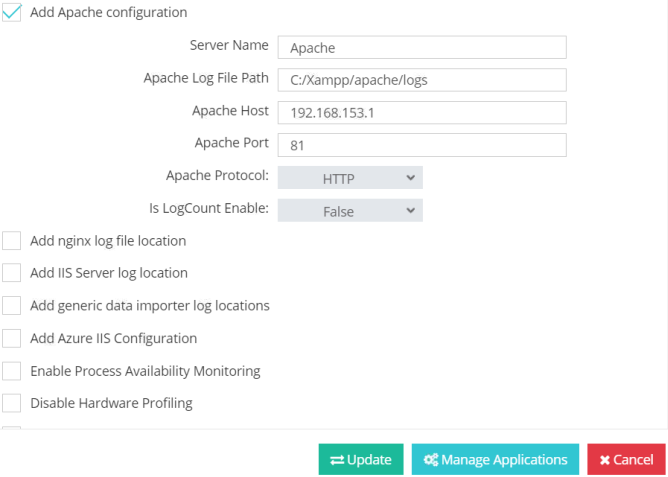Open Manage Applications
Viewport: 668px width, 477px height.
pyautogui.click(x=495, y=460)
